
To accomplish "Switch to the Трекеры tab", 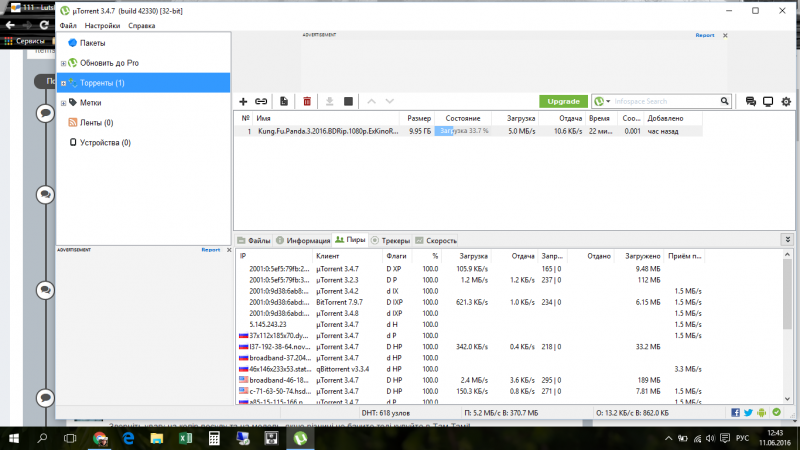I will pos(395,240).
